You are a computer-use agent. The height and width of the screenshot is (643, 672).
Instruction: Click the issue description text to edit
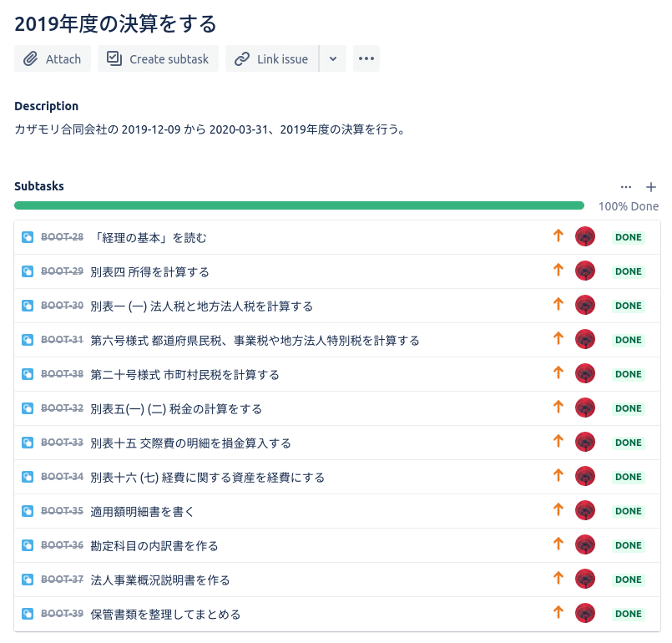[x=210, y=129]
